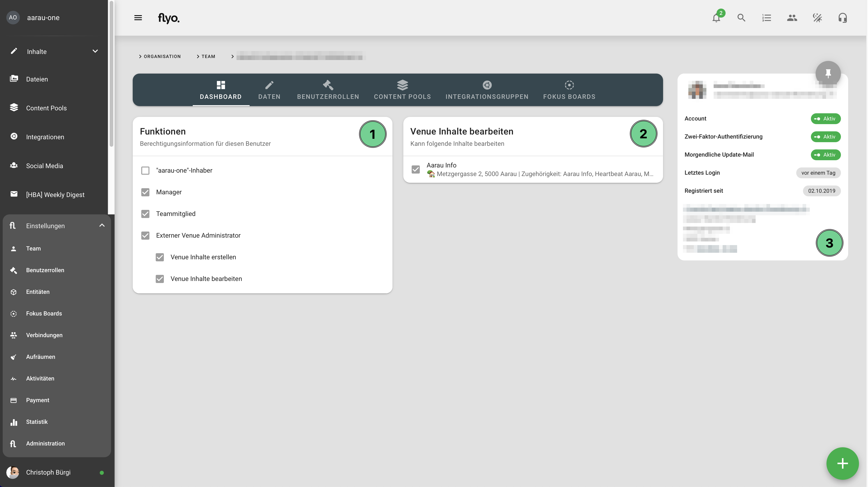Toggle the hamburger menu icon

pos(138,18)
